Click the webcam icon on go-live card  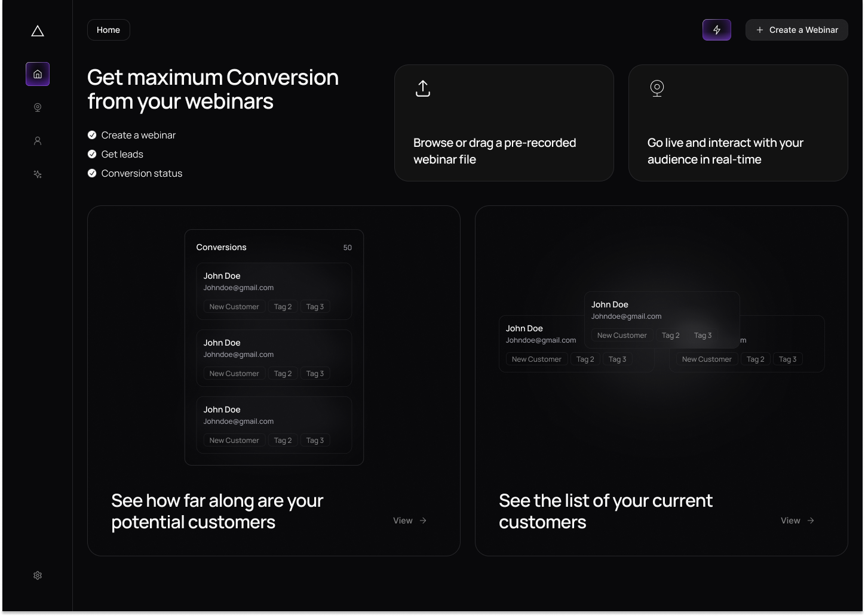coord(657,88)
